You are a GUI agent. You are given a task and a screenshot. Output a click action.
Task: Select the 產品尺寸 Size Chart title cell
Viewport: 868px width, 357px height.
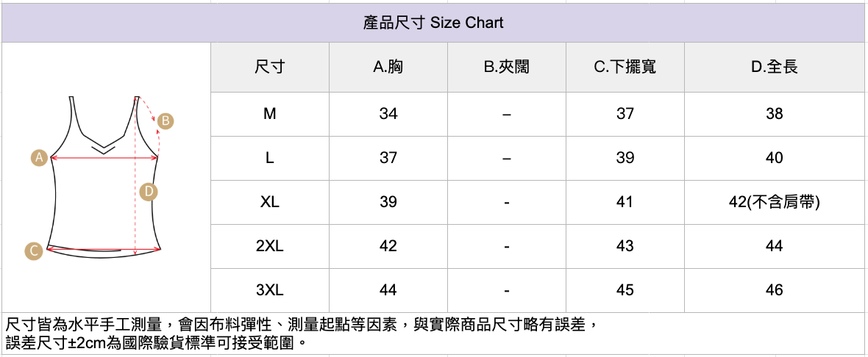point(433,23)
